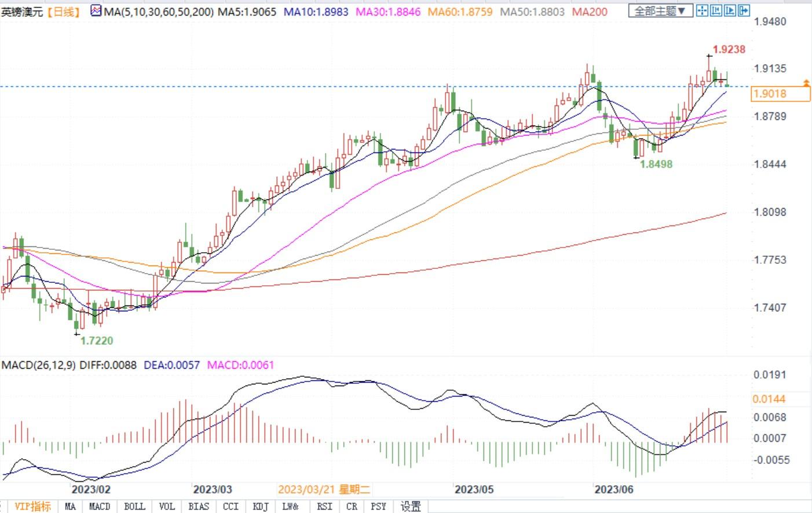Viewport: 812px width, 513px height.
Task: Click the 1.9238 high price marker
Action: pos(729,49)
